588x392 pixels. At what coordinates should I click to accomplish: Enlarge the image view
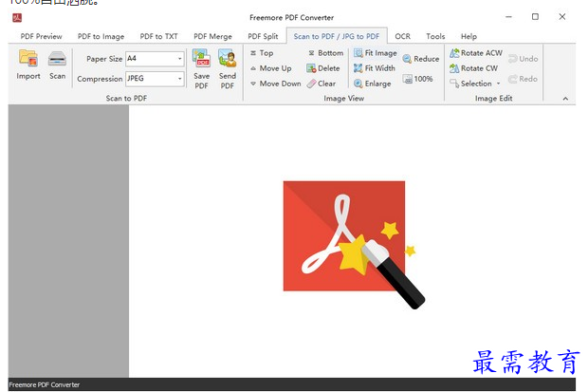coord(373,84)
